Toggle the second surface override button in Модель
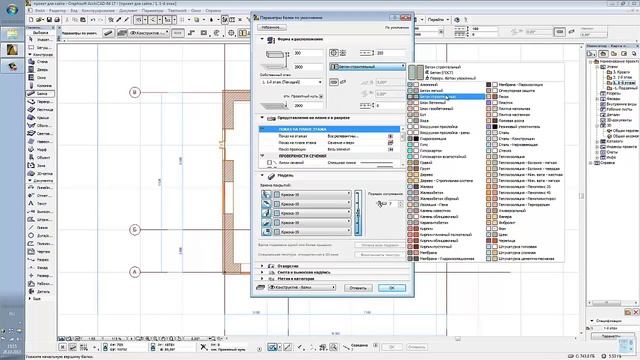 click(x=267, y=204)
